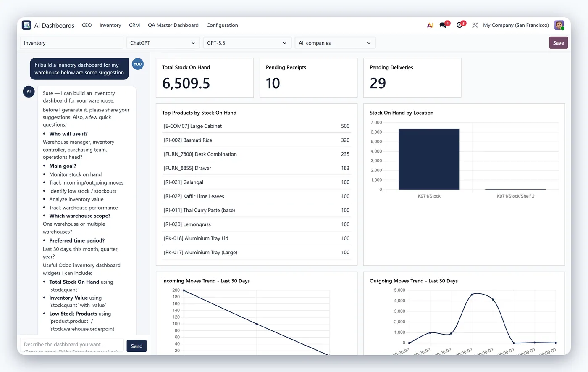Viewport: 588px width, 372px height.
Task: Open the Pending Receipts card
Action: 308,78
